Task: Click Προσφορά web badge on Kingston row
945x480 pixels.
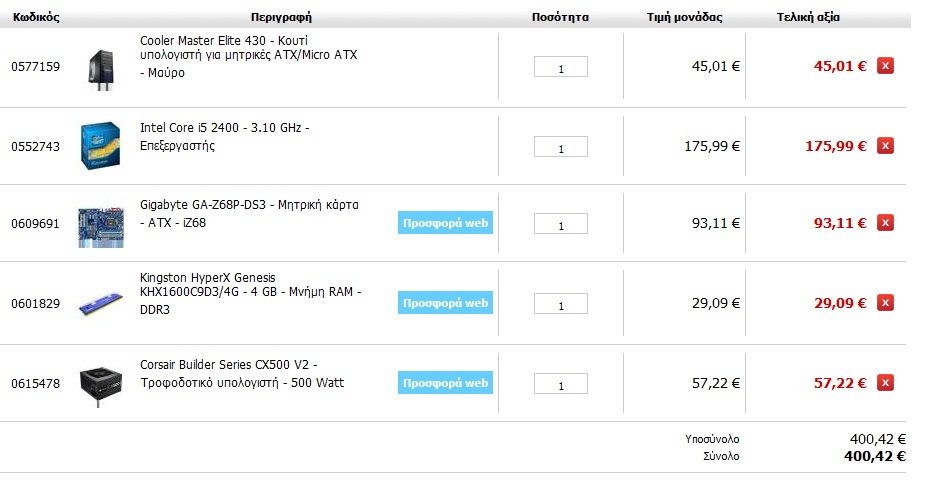Action: pos(445,303)
